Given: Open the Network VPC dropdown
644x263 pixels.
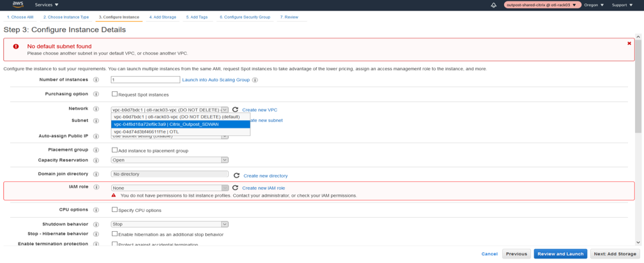Looking at the screenshot, I should click(x=170, y=110).
